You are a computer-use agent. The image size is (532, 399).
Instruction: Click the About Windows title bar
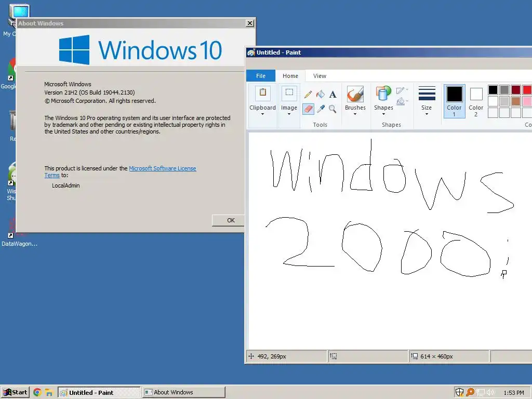(136, 23)
